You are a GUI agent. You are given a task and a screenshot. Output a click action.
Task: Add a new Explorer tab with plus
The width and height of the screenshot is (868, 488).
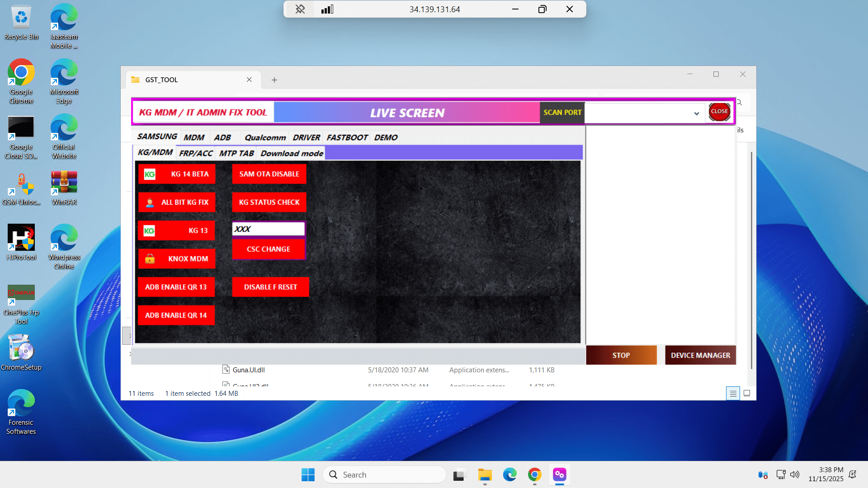(x=274, y=80)
